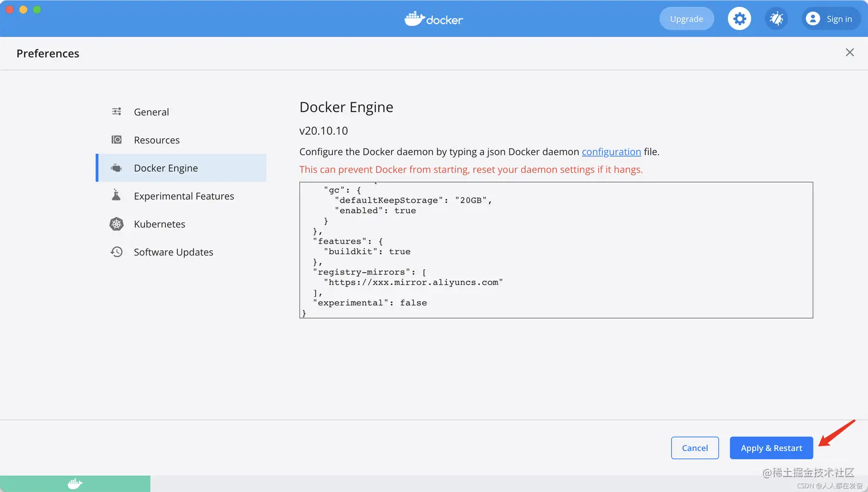Click the "experimental": false line
Viewport: 868px width, 492px height.
point(370,303)
